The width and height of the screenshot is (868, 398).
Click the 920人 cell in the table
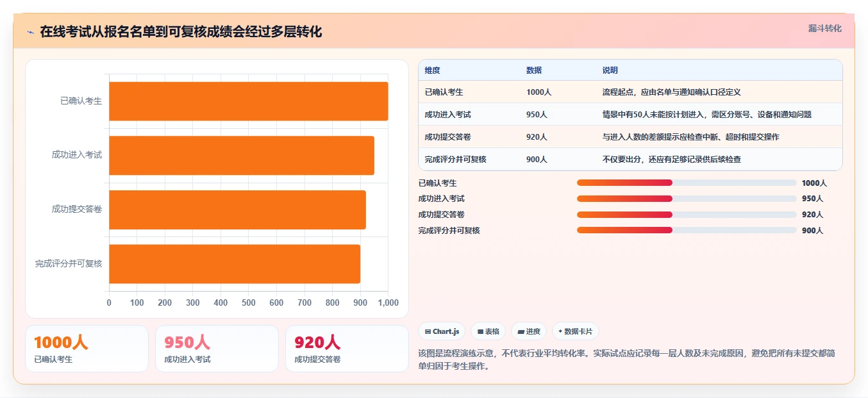537,137
